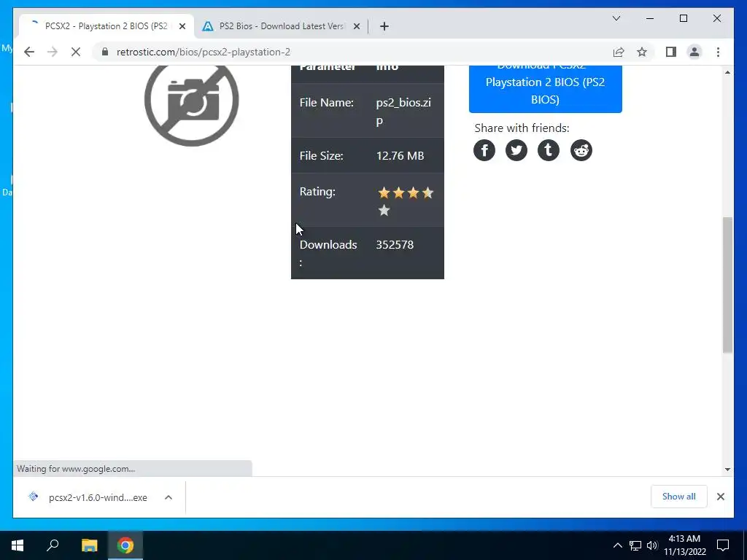Show all downloads
Viewport: 747px width, 560px height.
[x=679, y=496]
